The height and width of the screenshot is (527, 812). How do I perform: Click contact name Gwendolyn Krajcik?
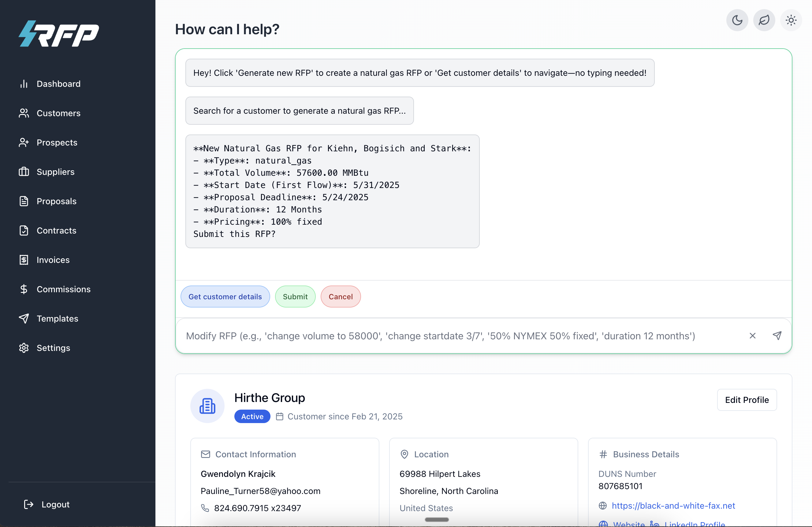click(238, 474)
